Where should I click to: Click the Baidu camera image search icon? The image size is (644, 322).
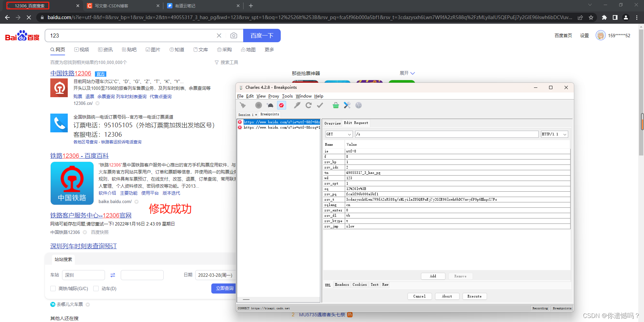coord(234,36)
